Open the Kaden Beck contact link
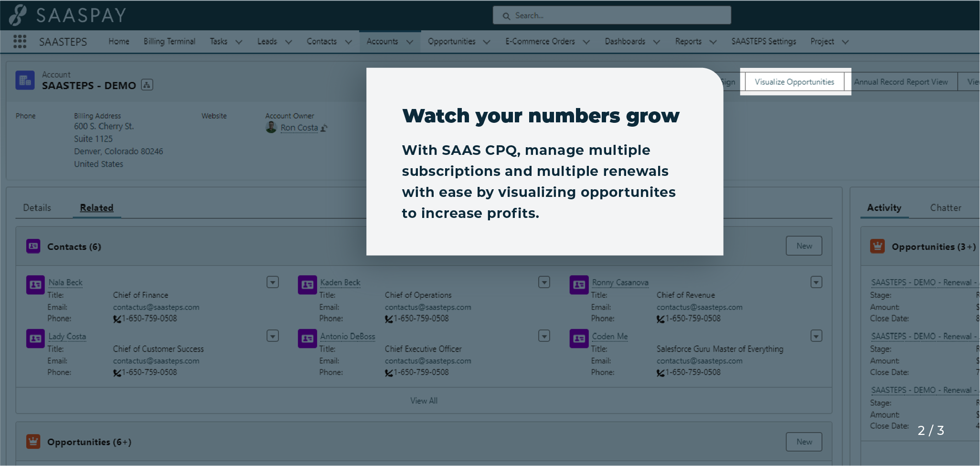 click(340, 282)
